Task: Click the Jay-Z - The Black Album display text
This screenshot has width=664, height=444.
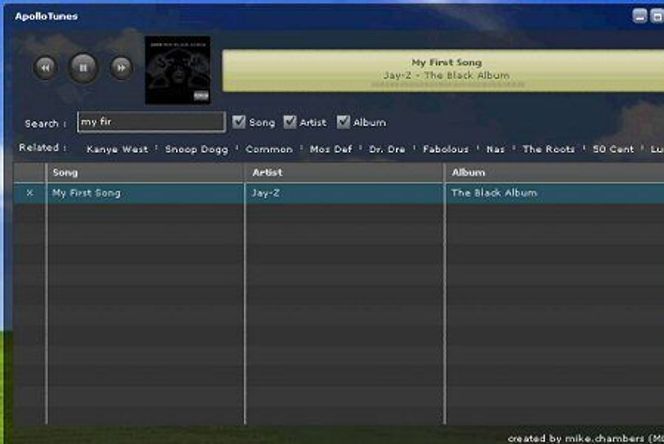Action: point(446,75)
